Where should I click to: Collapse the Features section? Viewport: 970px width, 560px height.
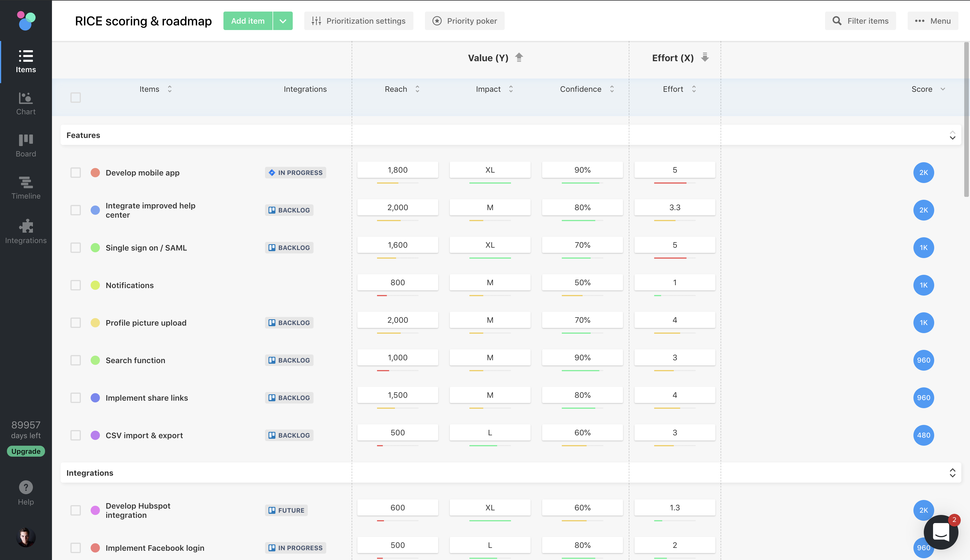[x=952, y=135]
